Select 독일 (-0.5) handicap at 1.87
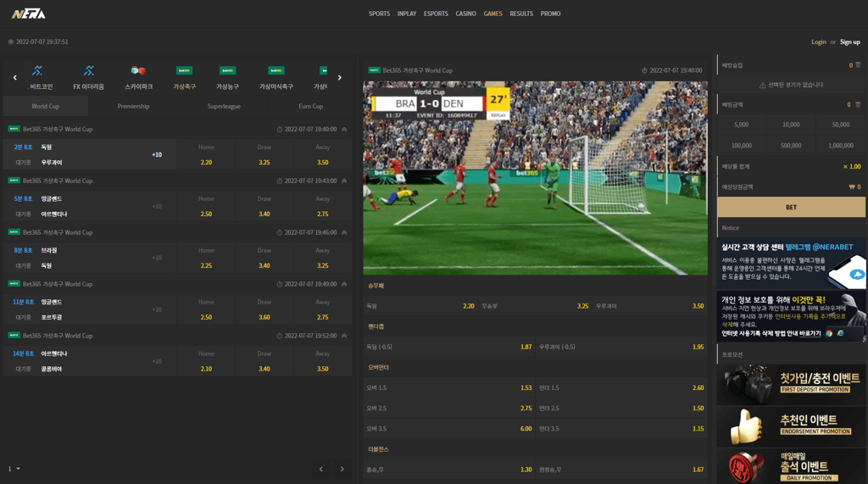The height and width of the screenshot is (484, 868). [449, 348]
